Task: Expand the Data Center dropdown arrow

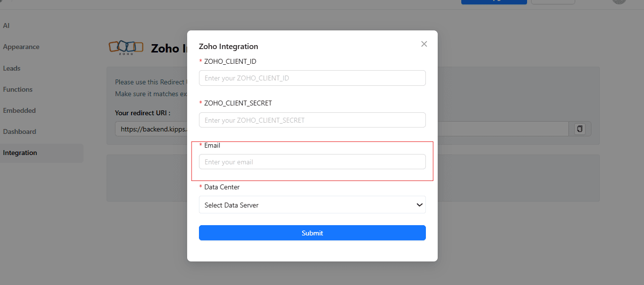Action: click(x=420, y=205)
